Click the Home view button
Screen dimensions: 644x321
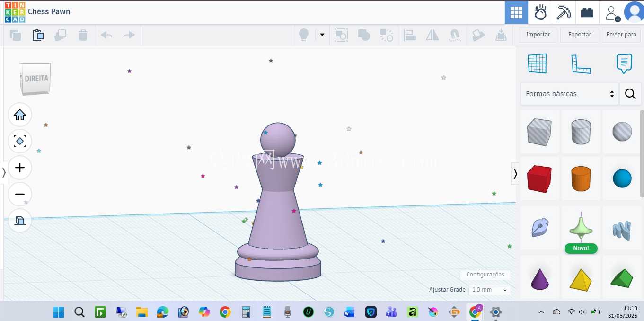[x=20, y=115]
